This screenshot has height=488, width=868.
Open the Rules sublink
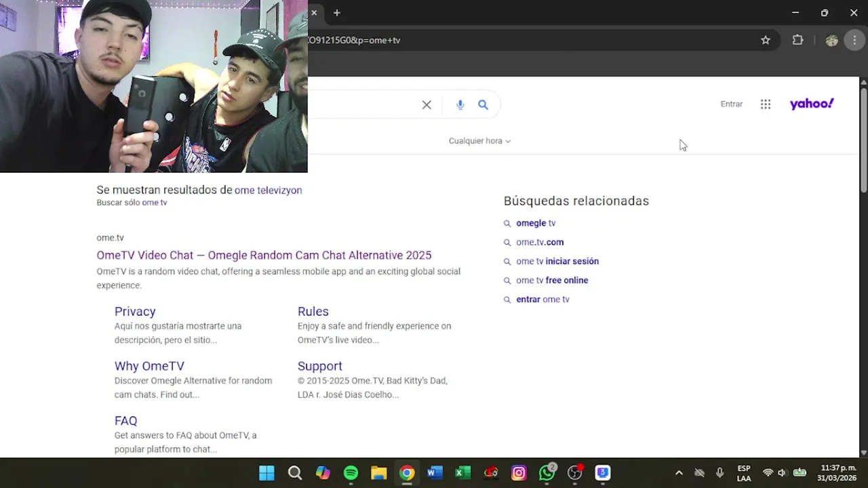[313, 311]
